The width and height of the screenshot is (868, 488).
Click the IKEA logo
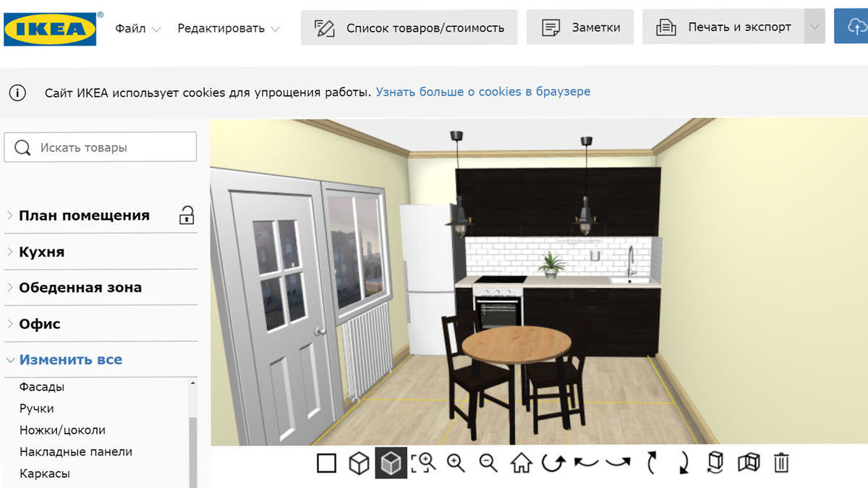coord(51,29)
